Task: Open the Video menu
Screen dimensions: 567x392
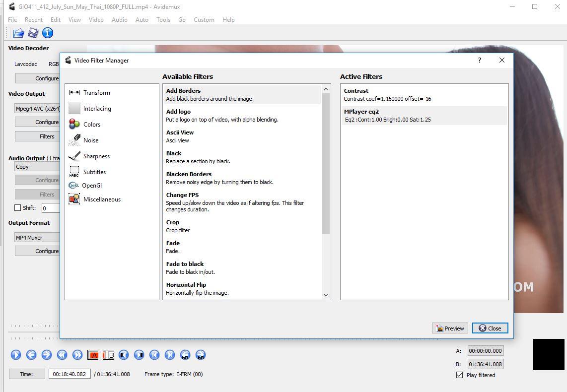Action: 96,20
